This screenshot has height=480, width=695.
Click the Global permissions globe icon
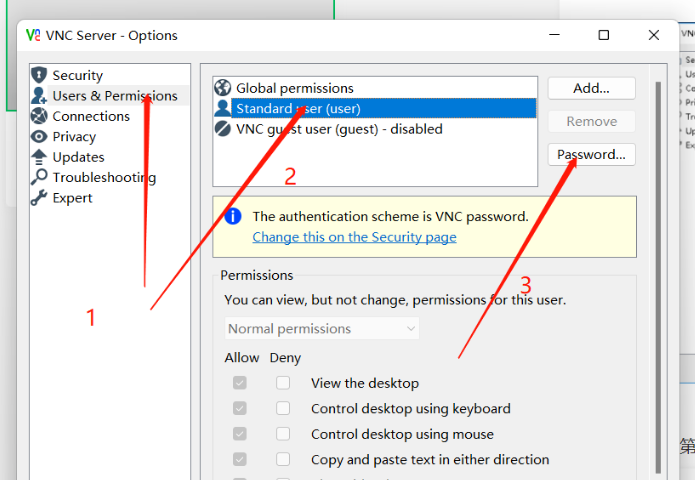pos(223,88)
